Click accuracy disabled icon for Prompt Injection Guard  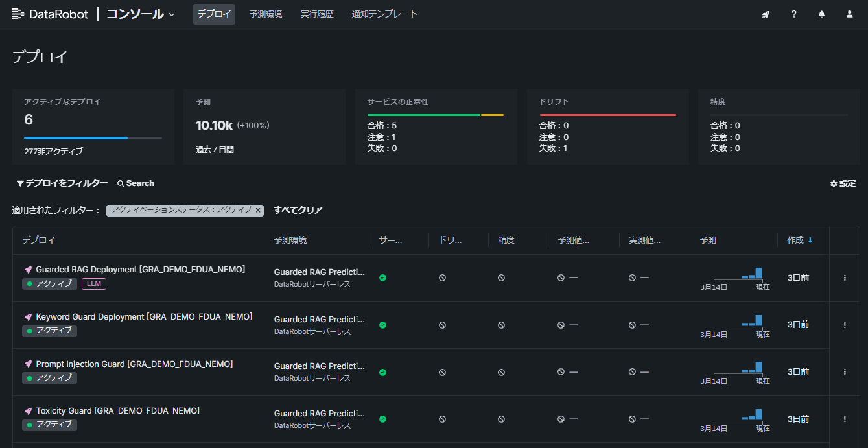(501, 372)
